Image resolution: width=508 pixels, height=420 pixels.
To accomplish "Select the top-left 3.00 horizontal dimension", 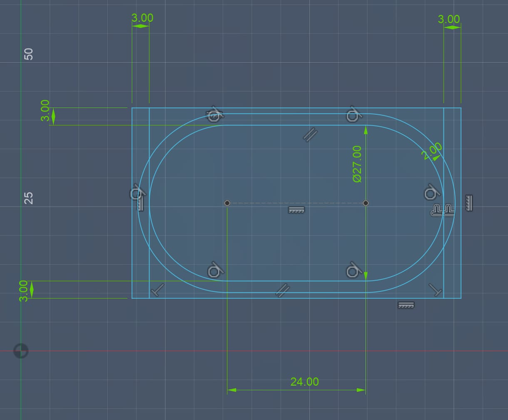I will [x=142, y=18].
